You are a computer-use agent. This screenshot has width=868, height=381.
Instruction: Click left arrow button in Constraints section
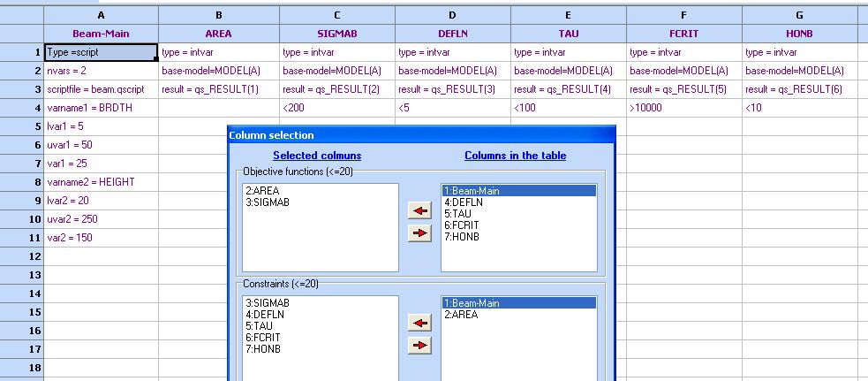tap(419, 324)
